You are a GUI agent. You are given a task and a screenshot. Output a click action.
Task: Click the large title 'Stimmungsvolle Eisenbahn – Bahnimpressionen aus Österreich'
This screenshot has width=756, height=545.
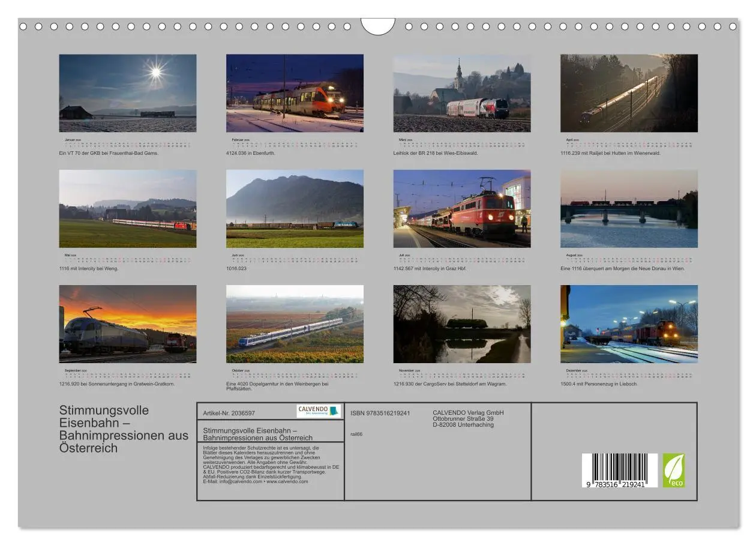pos(124,429)
